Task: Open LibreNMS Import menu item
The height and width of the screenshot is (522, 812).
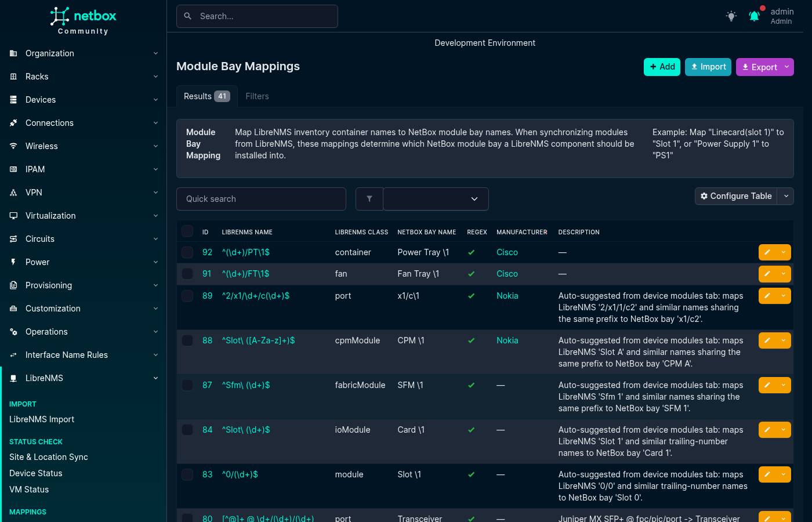Action: pos(42,419)
